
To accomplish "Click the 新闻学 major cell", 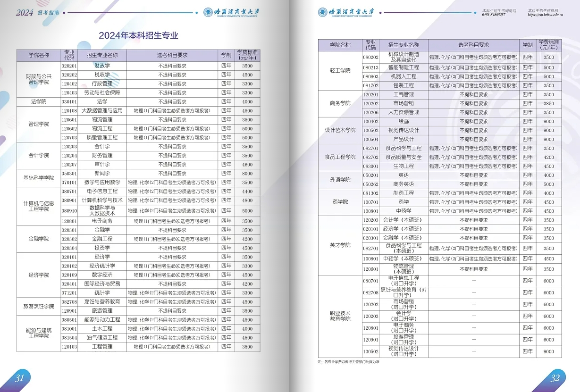I will tap(102, 174).
